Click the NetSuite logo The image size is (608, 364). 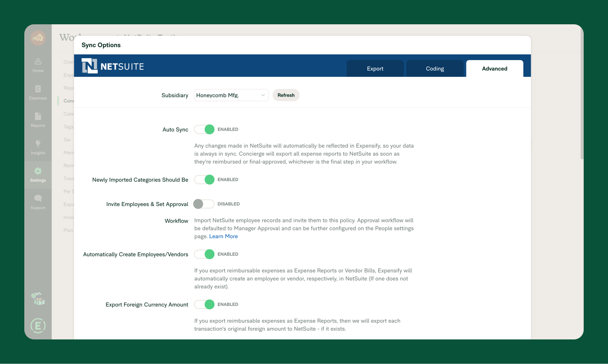coord(113,66)
